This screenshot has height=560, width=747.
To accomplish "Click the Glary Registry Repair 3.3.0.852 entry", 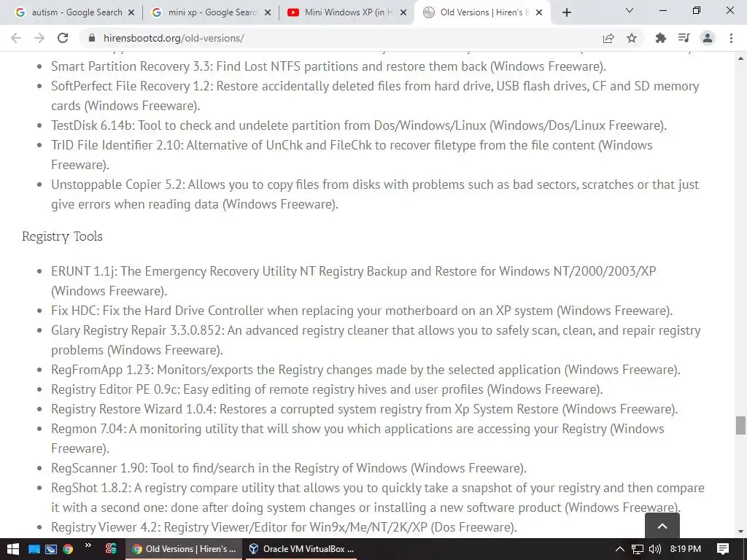I will [x=376, y=340].
